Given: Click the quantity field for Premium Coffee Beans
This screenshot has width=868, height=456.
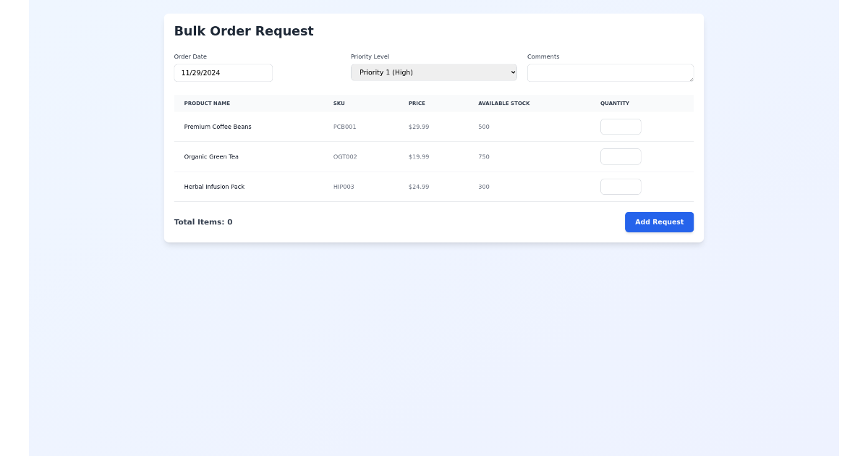Looking at the screenshot, I should point(621,126).
